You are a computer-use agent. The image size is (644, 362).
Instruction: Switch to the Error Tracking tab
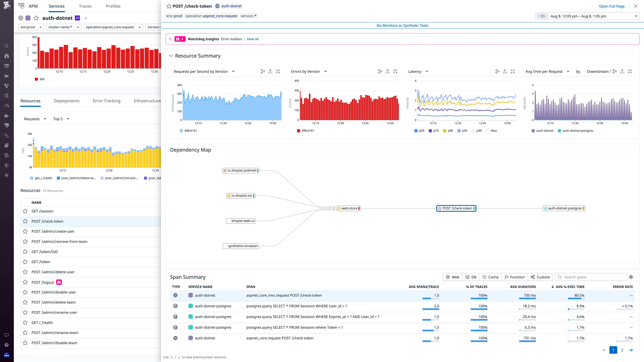pos(107,101)
